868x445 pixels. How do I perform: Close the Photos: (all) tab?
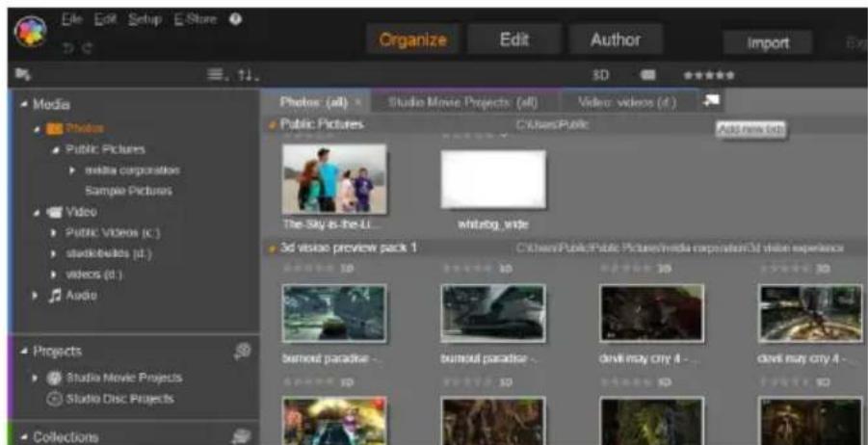pyautogui.click(x=357, y=103)
